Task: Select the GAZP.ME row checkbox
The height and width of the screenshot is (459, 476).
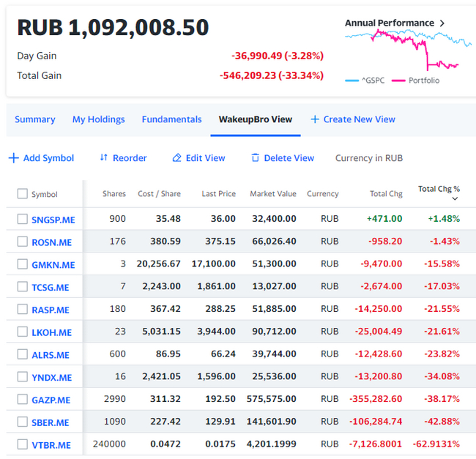Action: (x=23, y=400)
